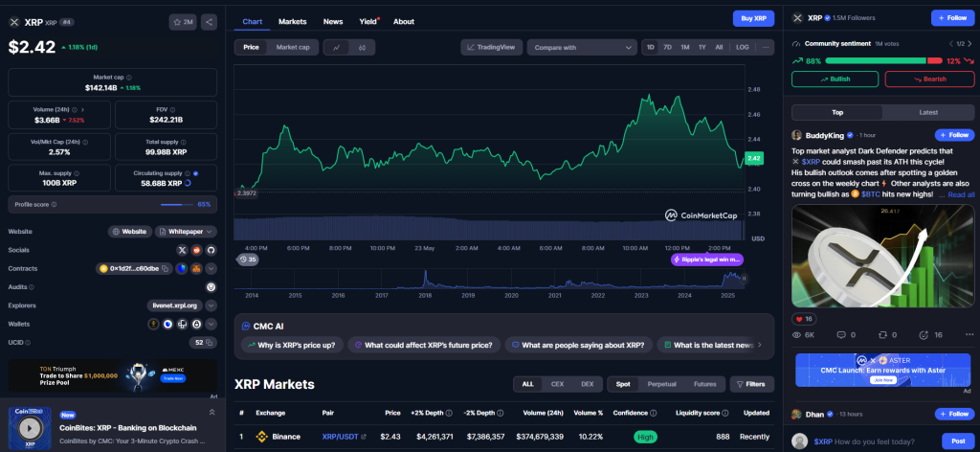Image resolution: width=980 pixels, height=452 pixels.
Task: Toggle chart to Market cap view
Action: coord(292,47)
